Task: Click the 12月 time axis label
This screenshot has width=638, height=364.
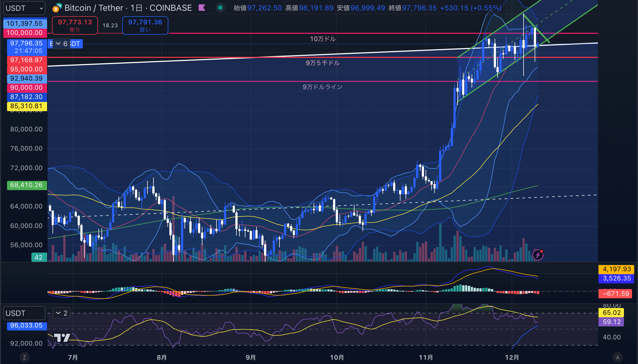Action: (512, 357)
